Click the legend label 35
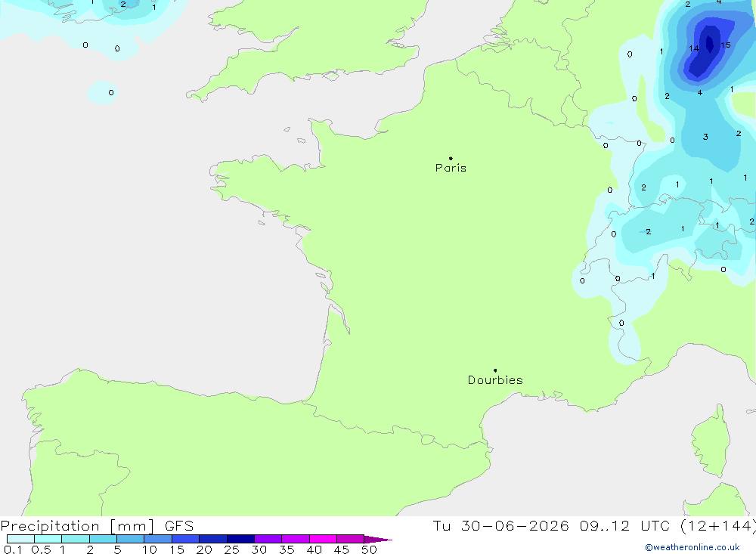The width and height of the screenshot is (756, 554). [287, 549]
